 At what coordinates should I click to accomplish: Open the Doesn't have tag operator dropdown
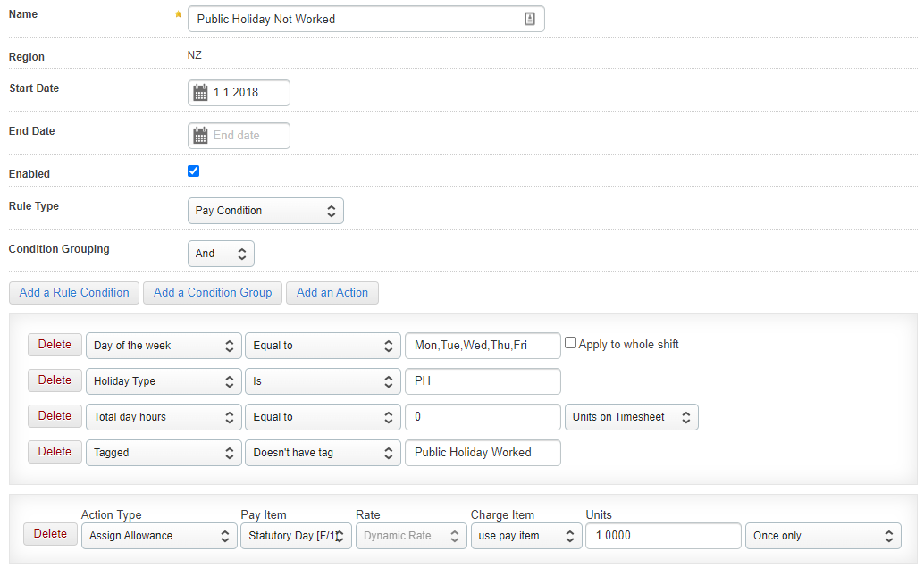323,453
